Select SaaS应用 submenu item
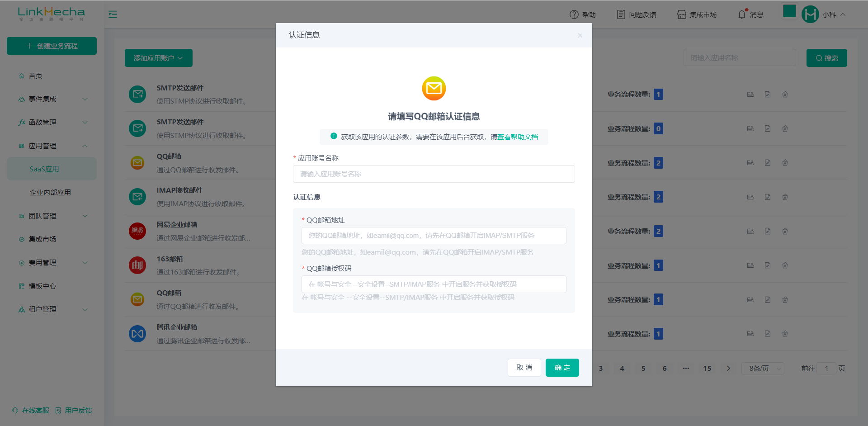Viewport: 868px width, 426px height. pos(52,169)
